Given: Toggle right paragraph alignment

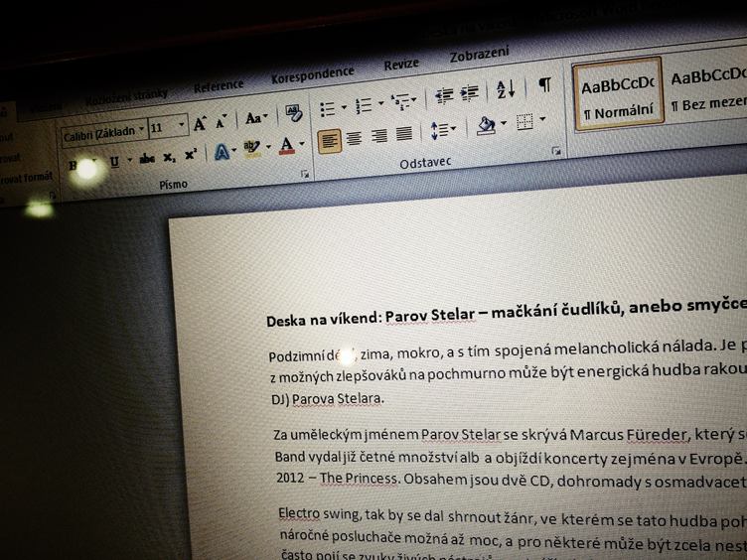Looking at the screenshot, I should [x=379, y=136].
